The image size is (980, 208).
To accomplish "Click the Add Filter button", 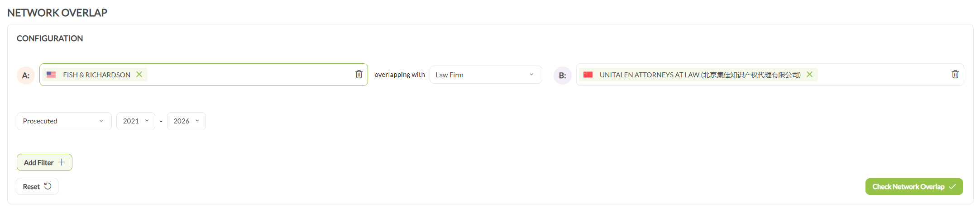I will point(44,162).
